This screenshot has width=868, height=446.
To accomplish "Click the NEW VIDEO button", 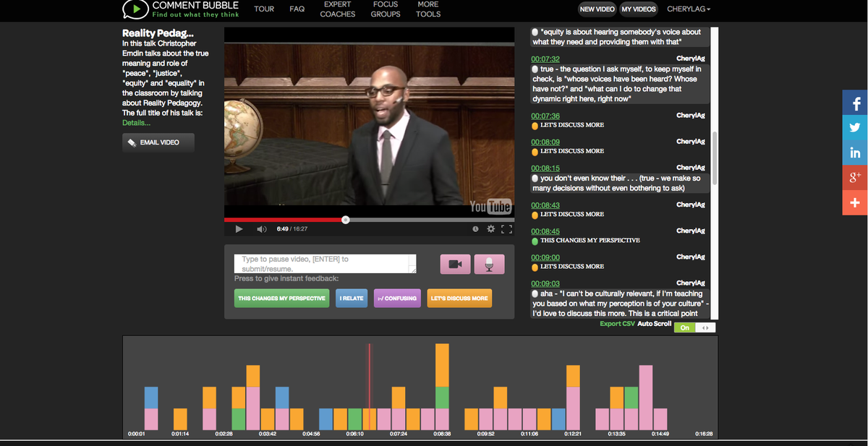I will (597, 9).
